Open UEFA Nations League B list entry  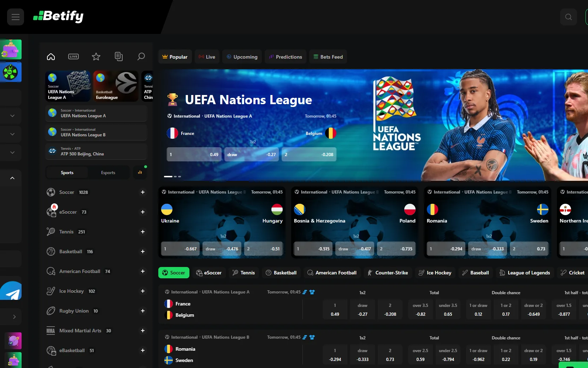click(x=96, y=132)
